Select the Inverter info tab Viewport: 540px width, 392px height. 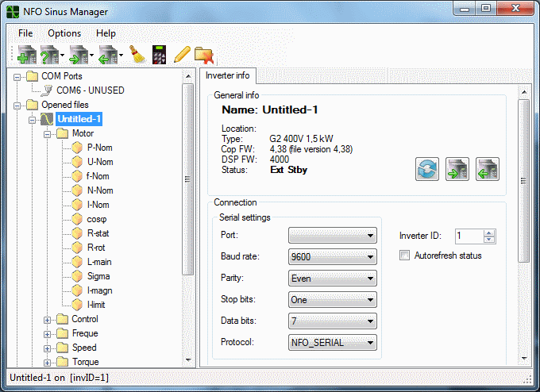point(228,75)
